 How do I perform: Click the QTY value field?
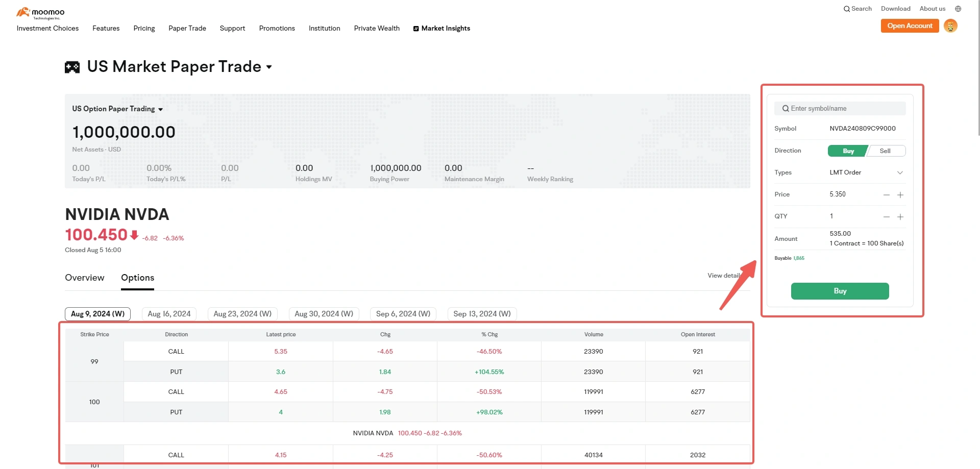tap(831, 216)
